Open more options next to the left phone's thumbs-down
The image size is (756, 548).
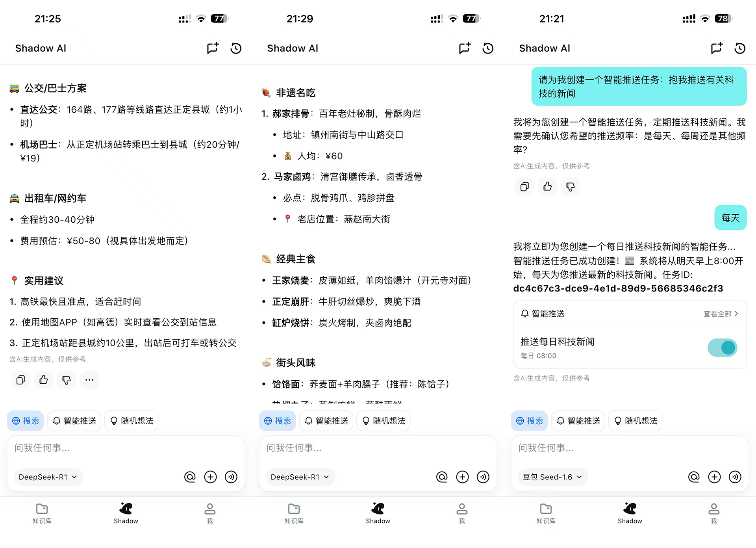pos(89,380)
